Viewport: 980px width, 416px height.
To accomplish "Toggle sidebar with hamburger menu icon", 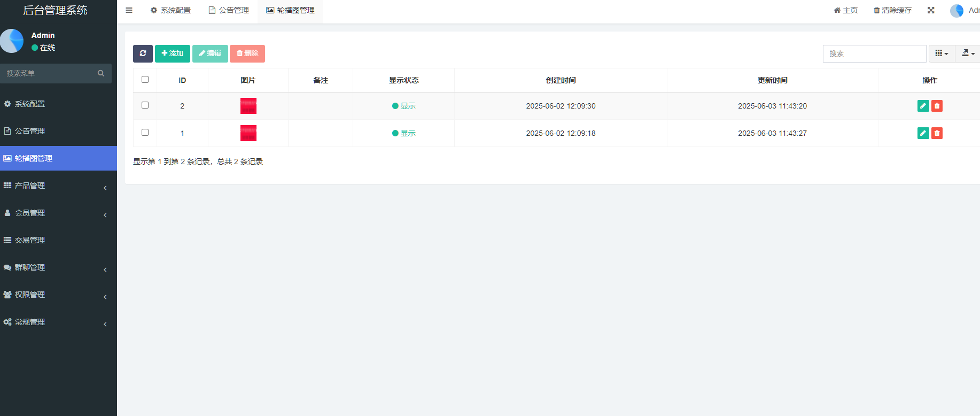I will coord(129,10).
